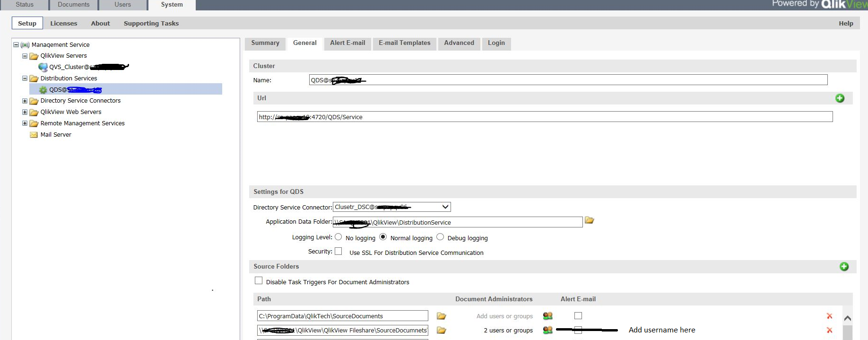Click the Cluster Name input field
Image resolution: width=868 pixels, height=340 pixels.
pos(568,80)
